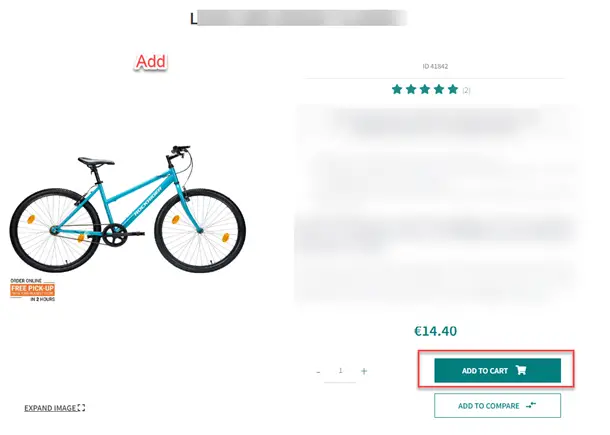Select the first rating star
Viewport: 610px width, 435px height.
pos(397,89)
